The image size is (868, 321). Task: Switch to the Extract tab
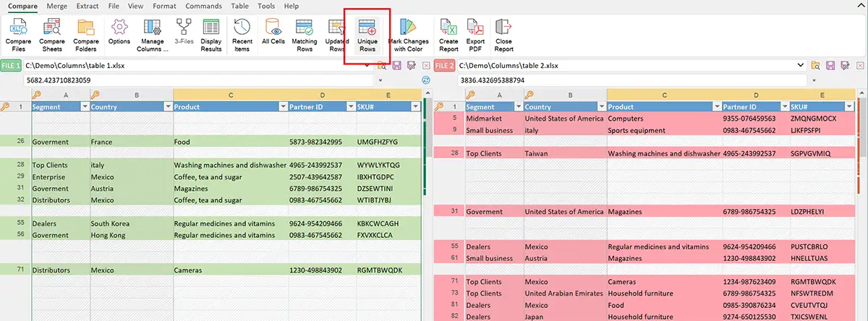(x=87, y=6)
